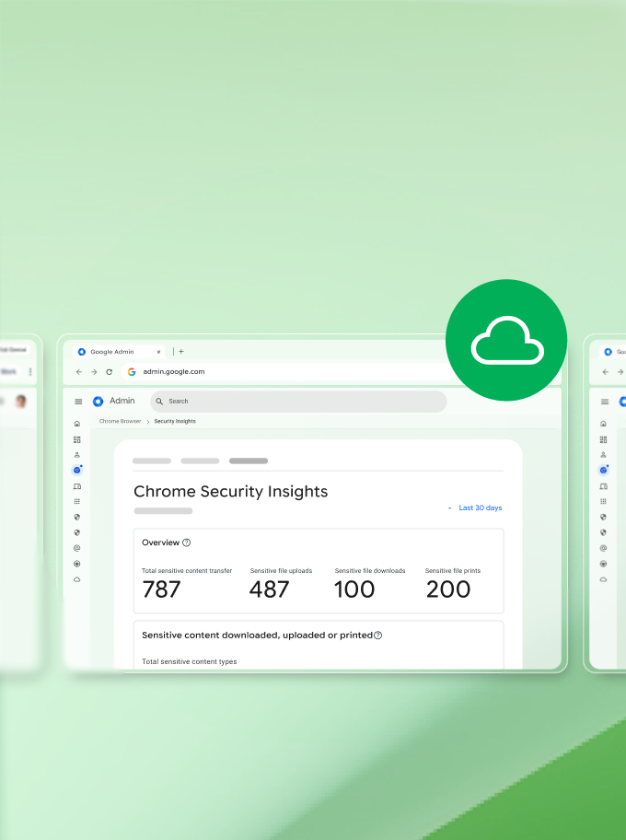Focus the Search input field
Image resolution: width=626 pixels, height=840 pixels.
(298, 402)
